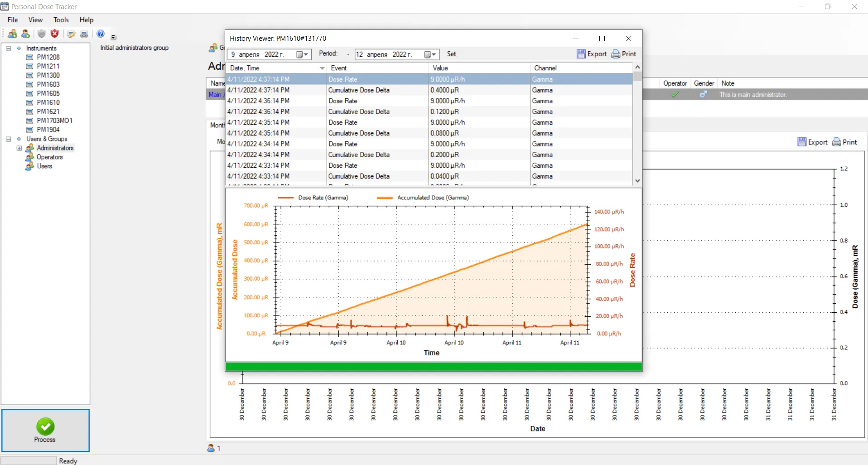Select the 4:35:14 PM Dose Rate row
The width and height of the screenshot is (868, 465).
(x=429, y=122)
